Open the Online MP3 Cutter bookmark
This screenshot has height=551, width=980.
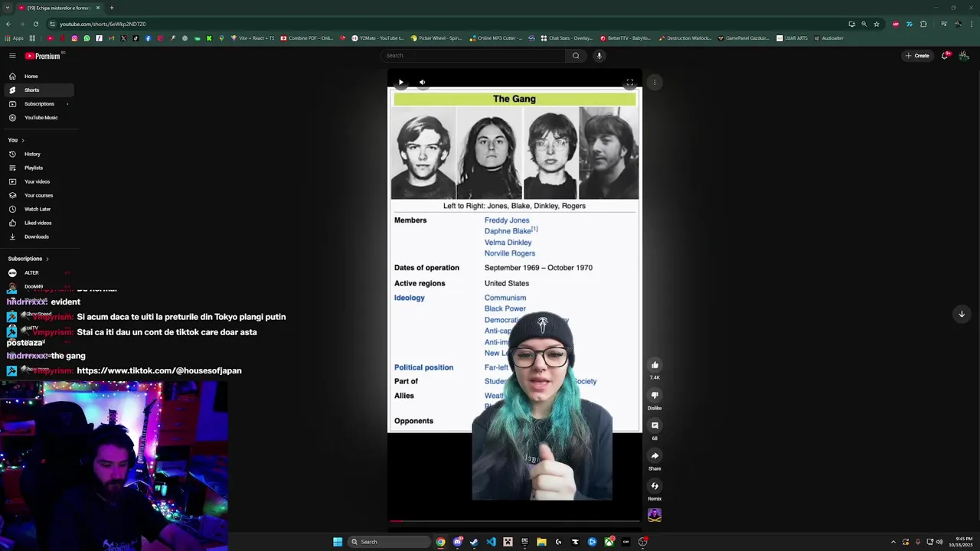(x=495, y=38)
